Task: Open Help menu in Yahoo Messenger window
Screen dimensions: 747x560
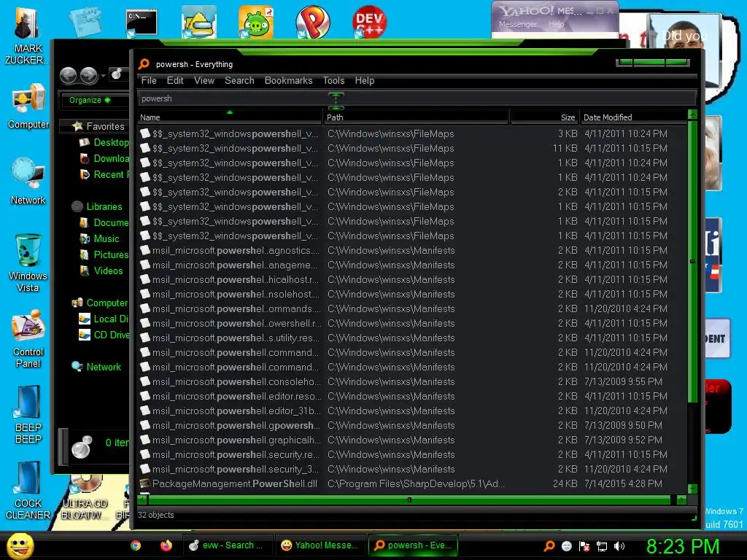Action: pos(556,24)
